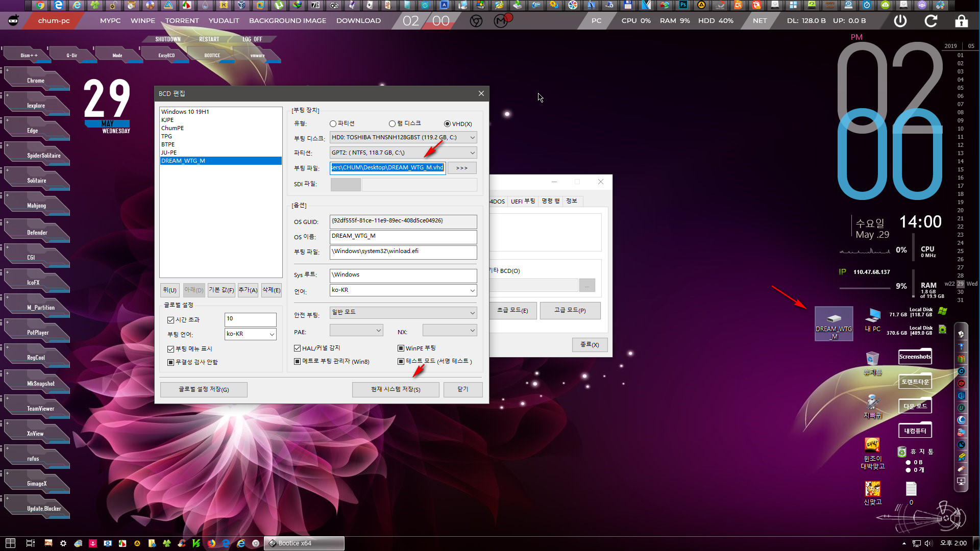Expand the 부팅 언어 dropdown
This screenshot has height=551, width=980.
(250, 334)
